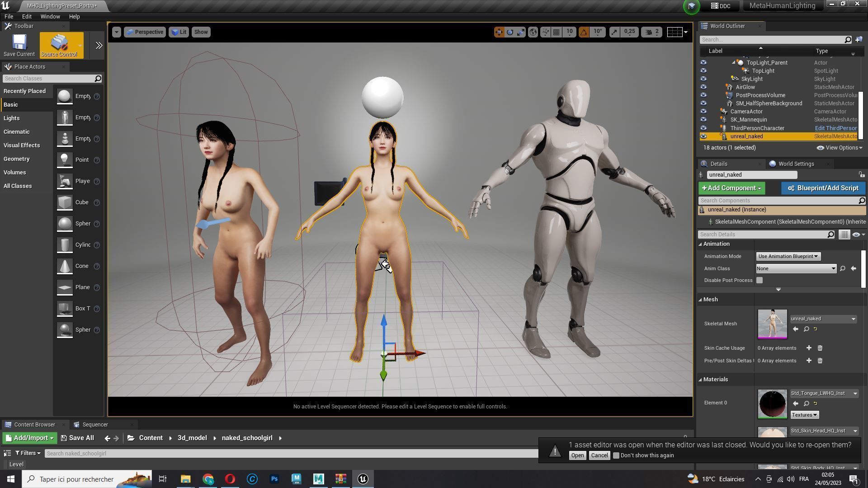
Task: Toggle grid snapping icon in viewport
Action: pyautogui.click(x=557, y=32)
